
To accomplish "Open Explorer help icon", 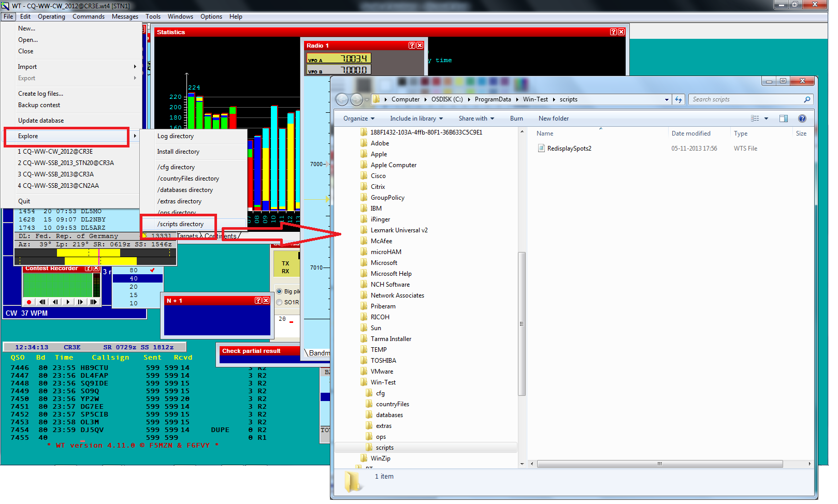I will coord(802,118).
